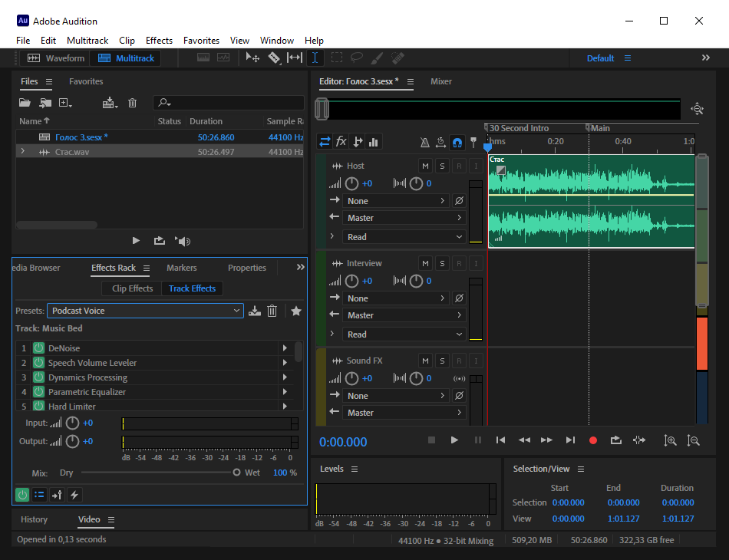Open Host track output Master dropdown
This screenshot has height=560, width=729.
coord(404,218)
